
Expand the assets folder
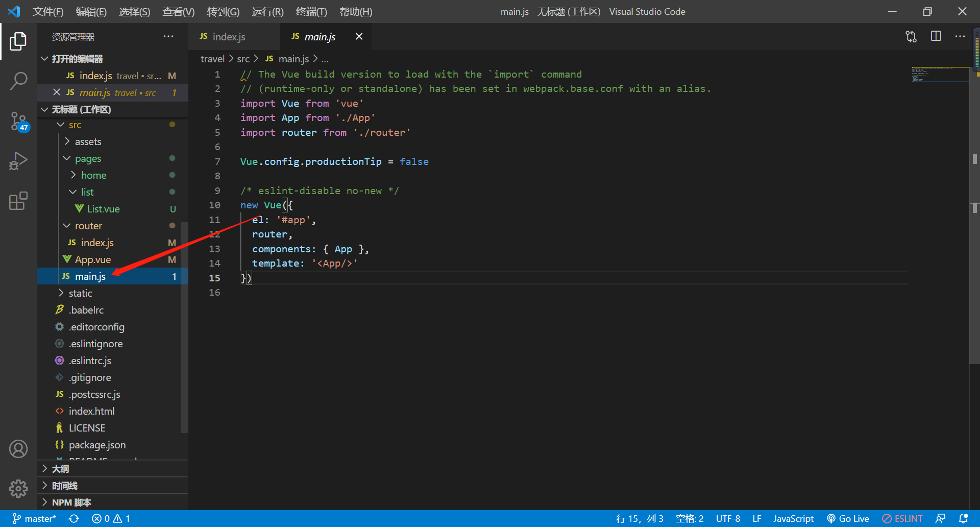point(112,141)
